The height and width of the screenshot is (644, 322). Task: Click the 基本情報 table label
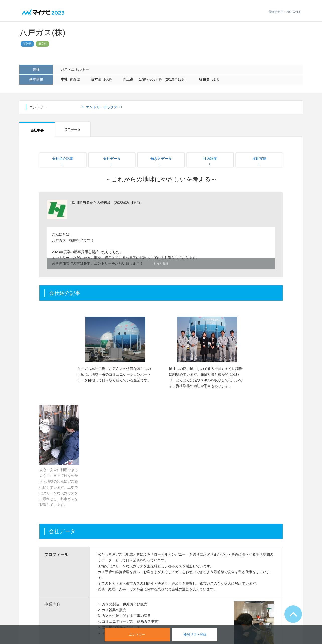36,79
